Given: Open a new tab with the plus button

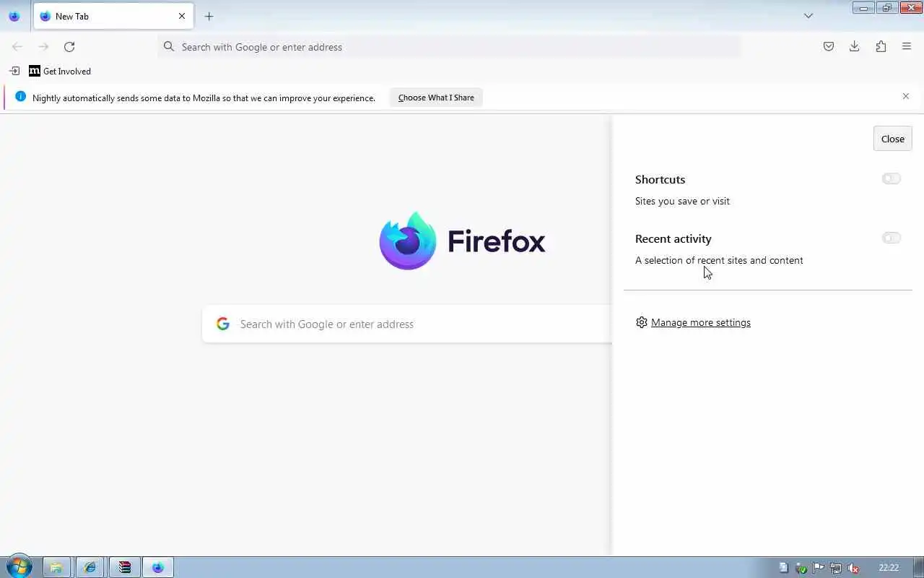Looking at the screenshot, I should pos(209,16).
